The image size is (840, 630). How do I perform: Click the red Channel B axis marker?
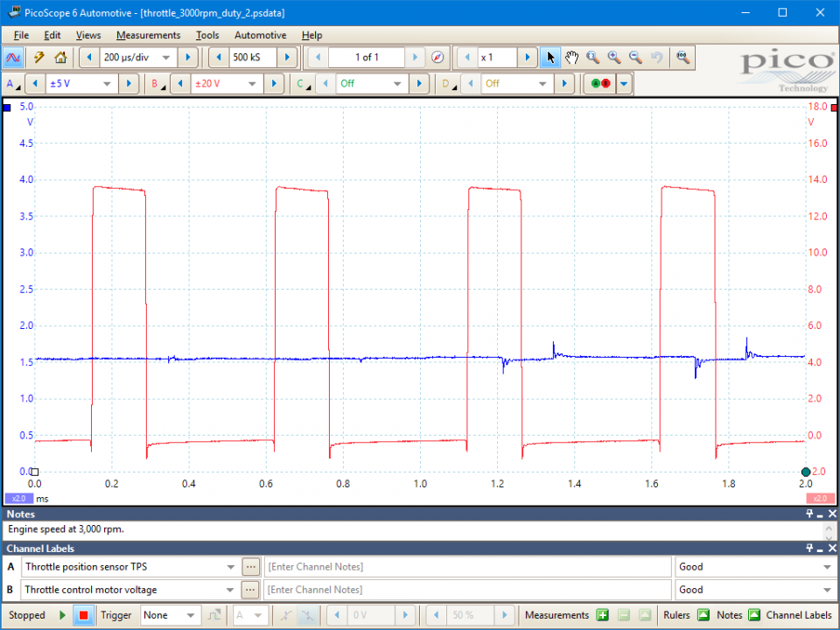pyautogui.click(x=834, y=108)
